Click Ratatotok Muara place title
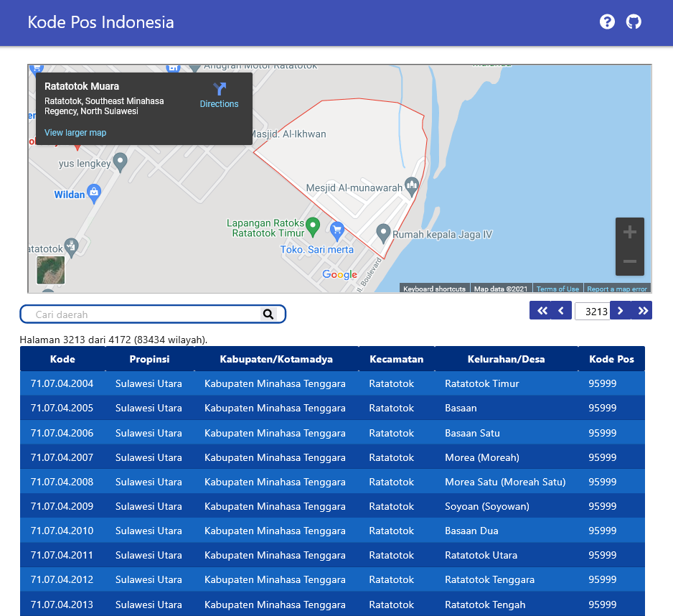Viewport: 673px width, 616px height. point(82,86)
